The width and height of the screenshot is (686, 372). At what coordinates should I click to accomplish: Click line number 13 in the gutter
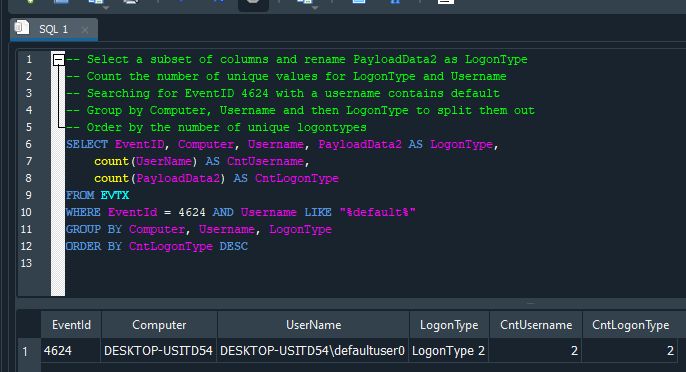[26, 263]
